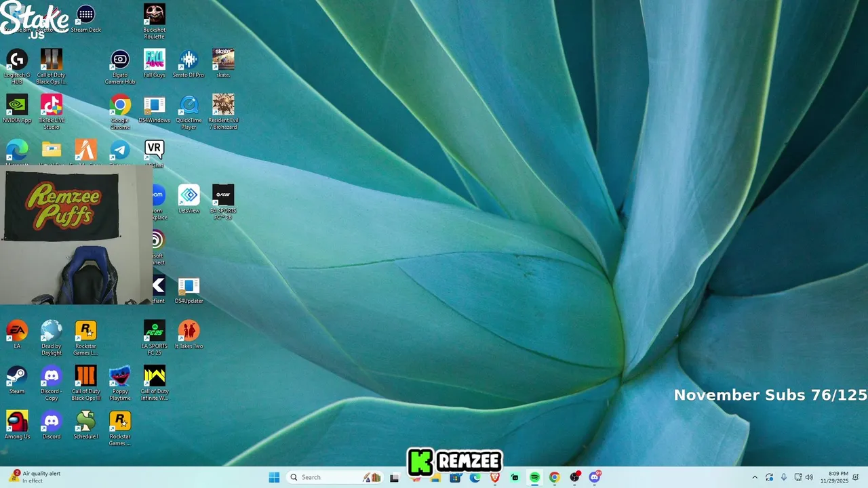The image size is (868, 488).
Task: Select the It Takes Two icon
Action: tap(189, 335)
